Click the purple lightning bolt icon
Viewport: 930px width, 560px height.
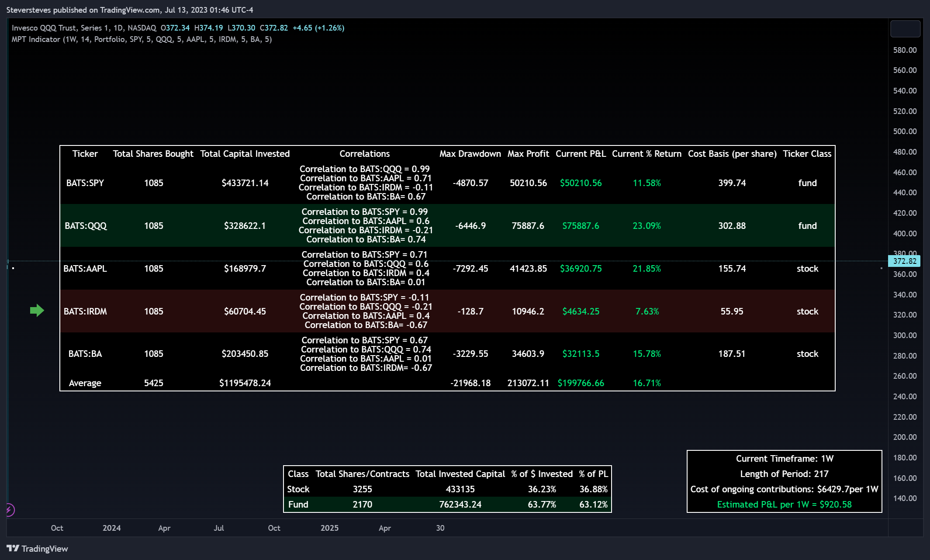click(10, 510)
